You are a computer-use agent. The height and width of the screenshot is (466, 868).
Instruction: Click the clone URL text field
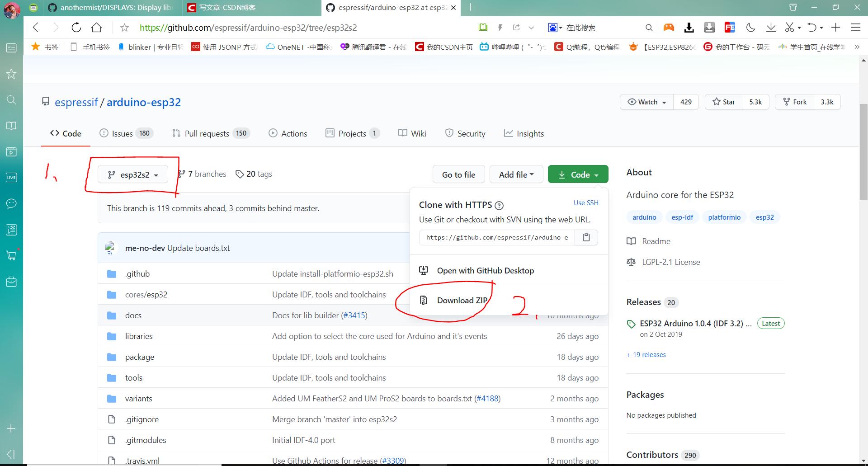coord(497,237)
